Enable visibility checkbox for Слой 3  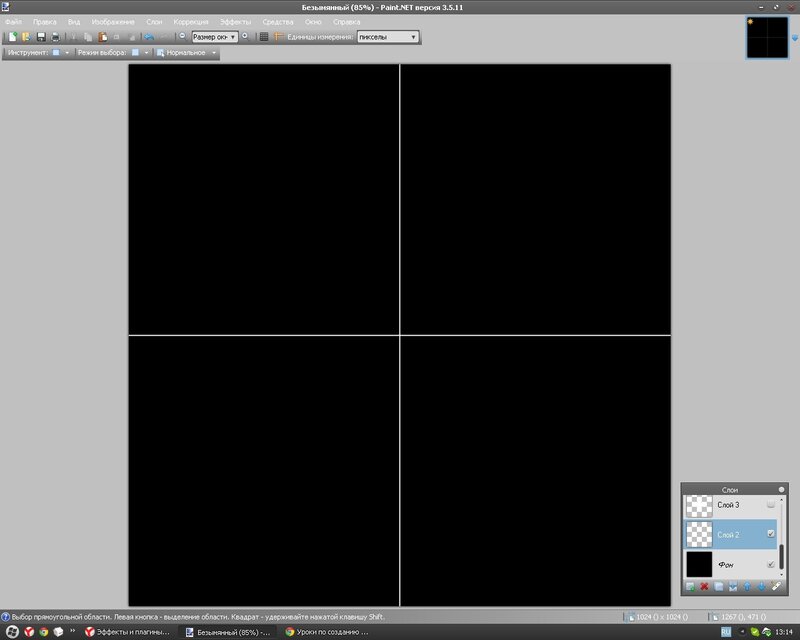click(x=770, y=505)
